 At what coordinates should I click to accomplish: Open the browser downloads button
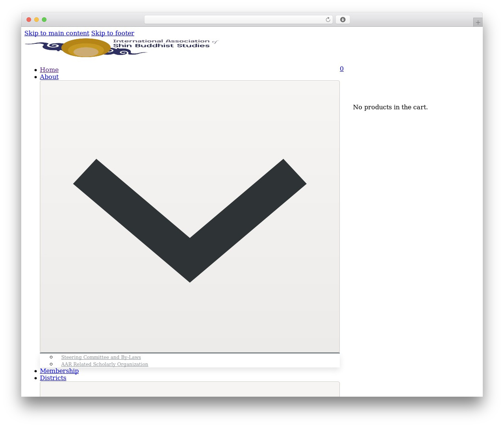[x=343, y=20]
